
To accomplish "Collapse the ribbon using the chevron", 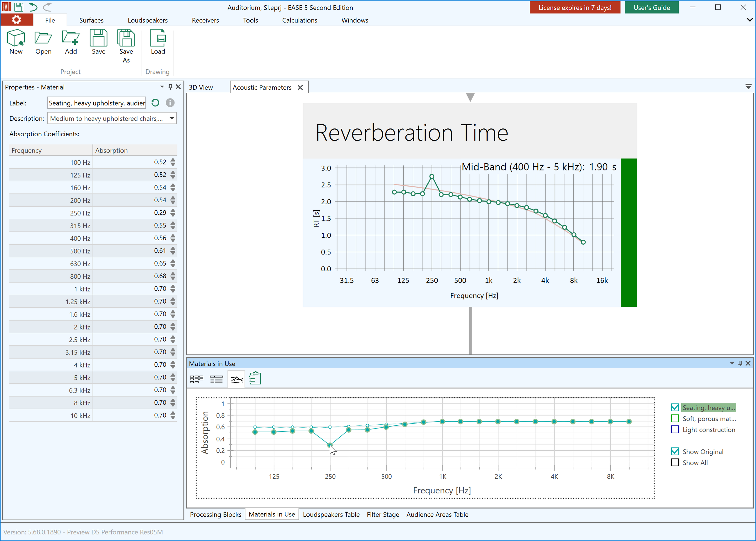I will tap(749, 20).
